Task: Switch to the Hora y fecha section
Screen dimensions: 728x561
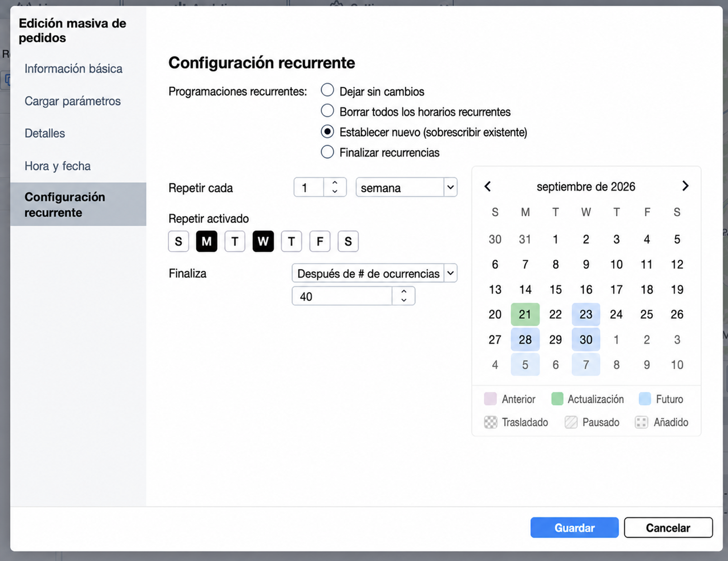Action: click(57, 166)
